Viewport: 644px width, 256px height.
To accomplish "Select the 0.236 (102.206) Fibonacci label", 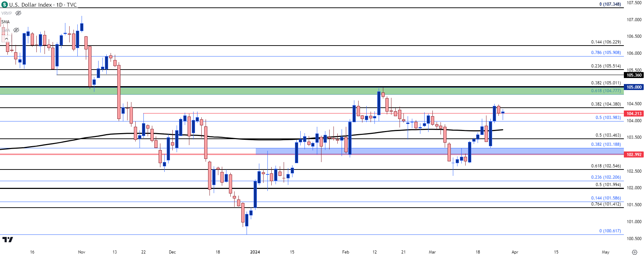I will (x=606, y=177).
